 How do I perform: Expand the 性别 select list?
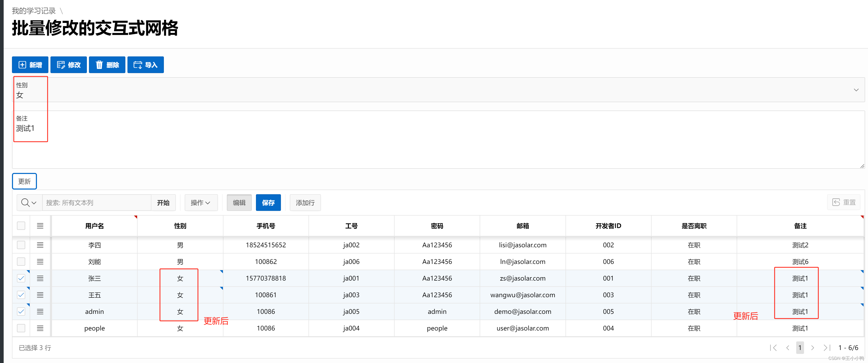point(856,90)
